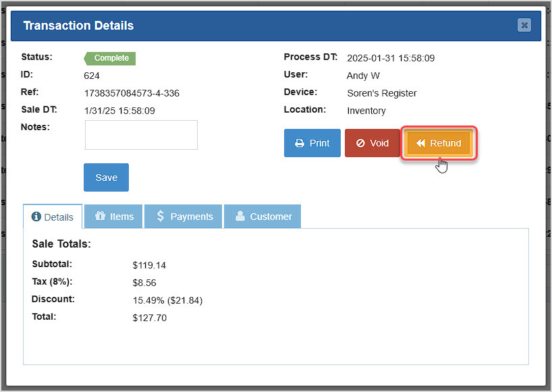The height and width of the screenshot is (392, 552).
Task: Click the Refund button
Action: point(439,143)
